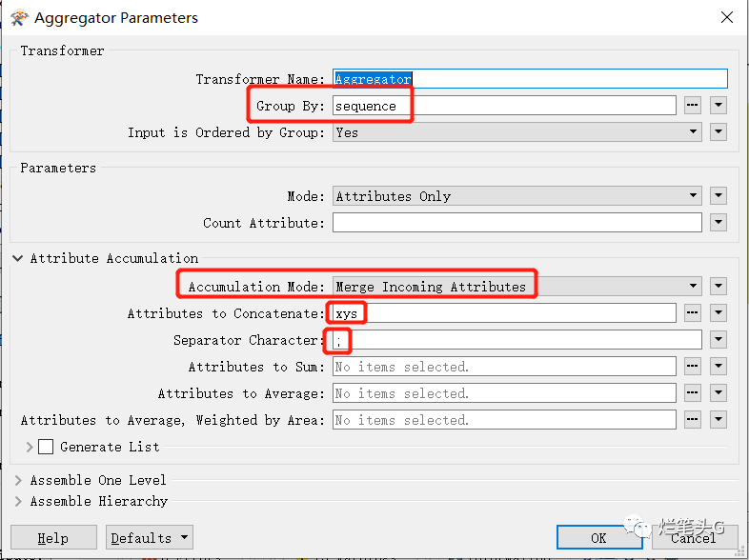Open the Input is Ordered by Group dropdown
The width and height of the screenshot is (749, 560).
[x=517, y=132]
